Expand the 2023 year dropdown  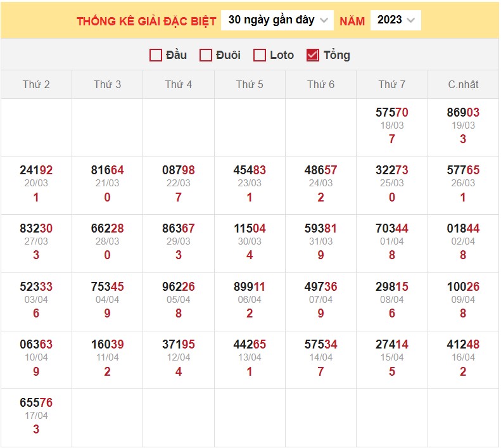coord(395,20)
